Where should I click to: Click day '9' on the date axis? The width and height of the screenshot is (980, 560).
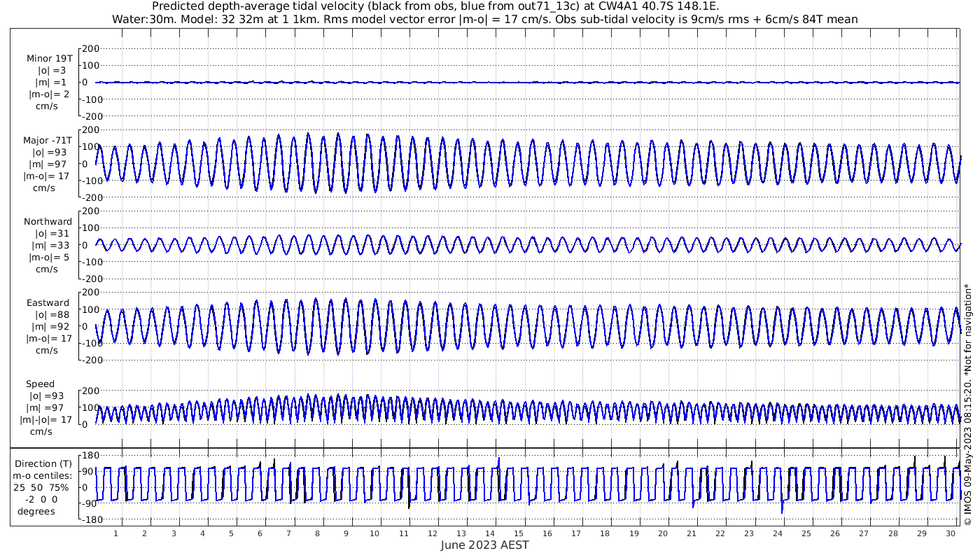click(x=346, y=533)
